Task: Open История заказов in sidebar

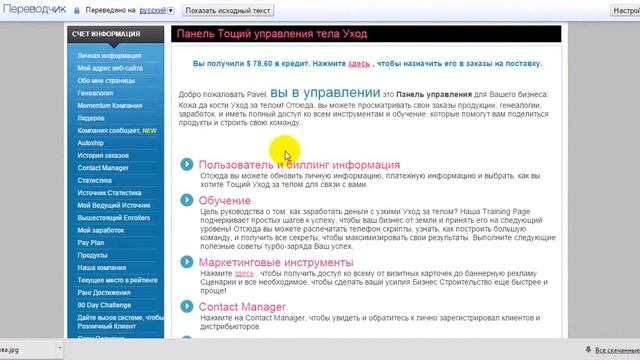Action: [x=103, y=156]
